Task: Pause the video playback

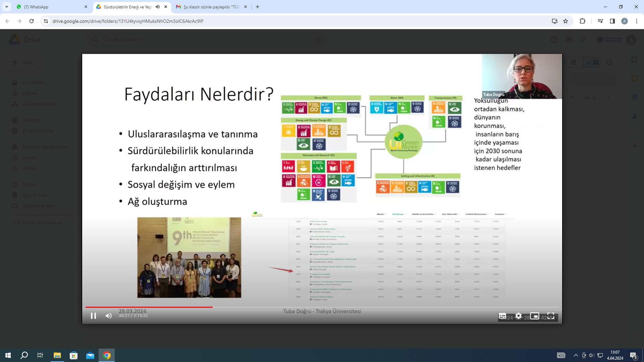Action: (x=93, y=316)
